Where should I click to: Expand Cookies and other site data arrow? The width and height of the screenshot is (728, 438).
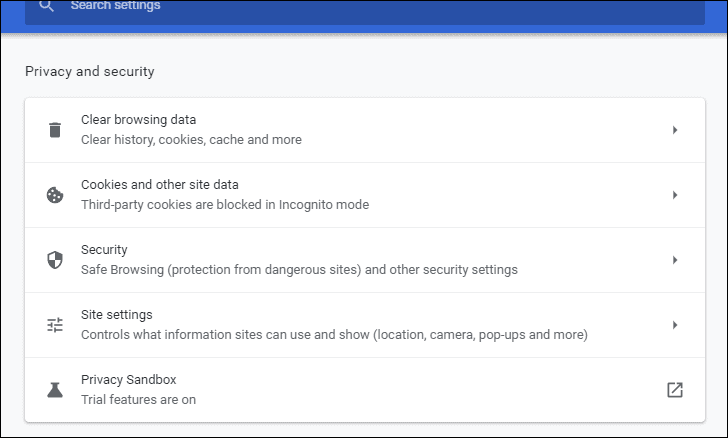pos(675,195)
